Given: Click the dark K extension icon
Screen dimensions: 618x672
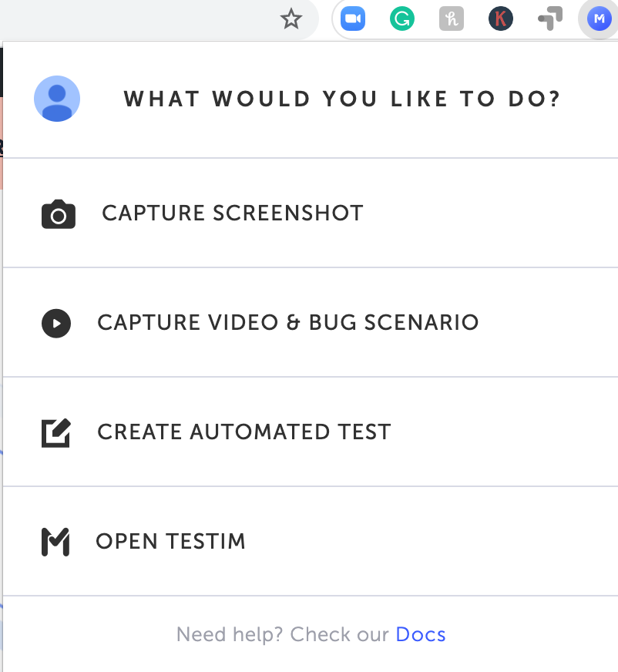Looking at the screenshot, I should coord(501,18).
